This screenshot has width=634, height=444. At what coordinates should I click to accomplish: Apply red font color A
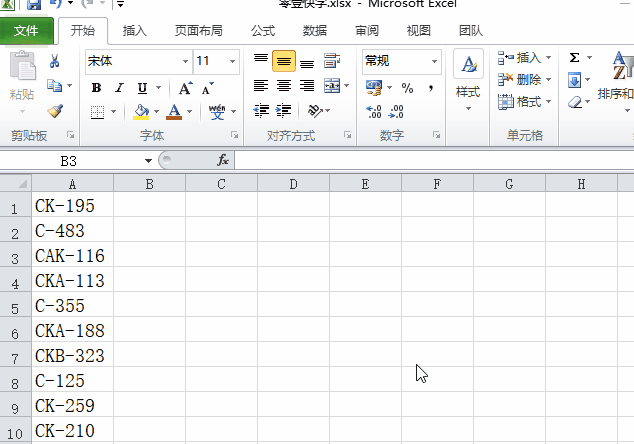pos(174,112)
